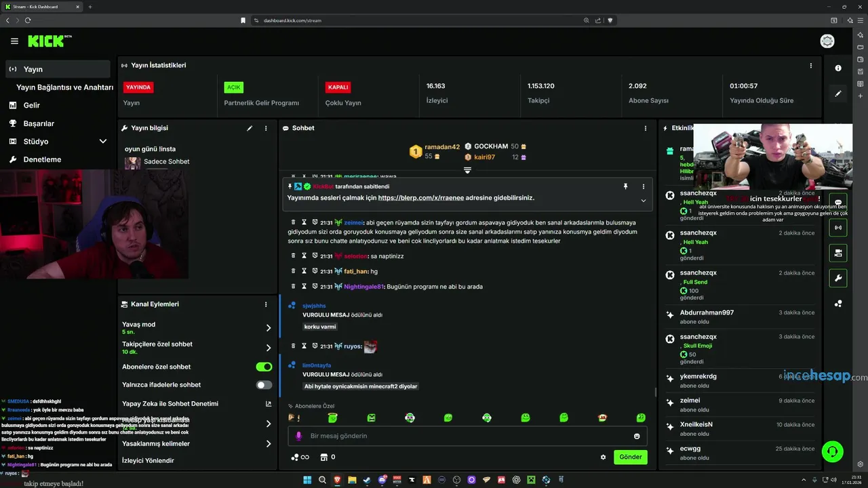Open the hamburger navigation menu

[x=14, y=41]
